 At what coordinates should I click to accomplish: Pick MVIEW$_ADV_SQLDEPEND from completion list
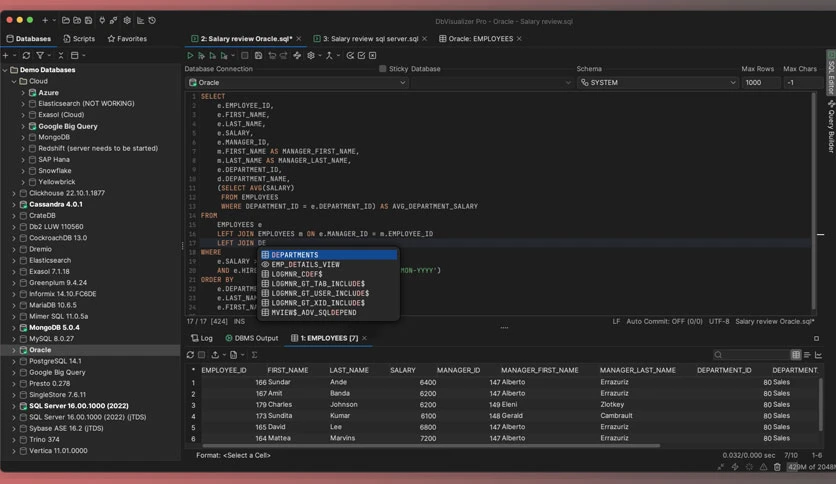[328, 313]
